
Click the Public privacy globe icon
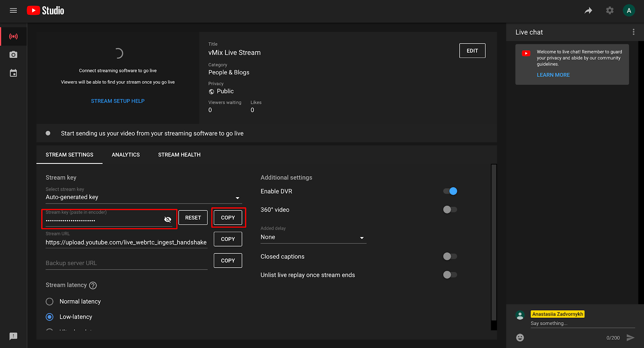click(211, 92)
